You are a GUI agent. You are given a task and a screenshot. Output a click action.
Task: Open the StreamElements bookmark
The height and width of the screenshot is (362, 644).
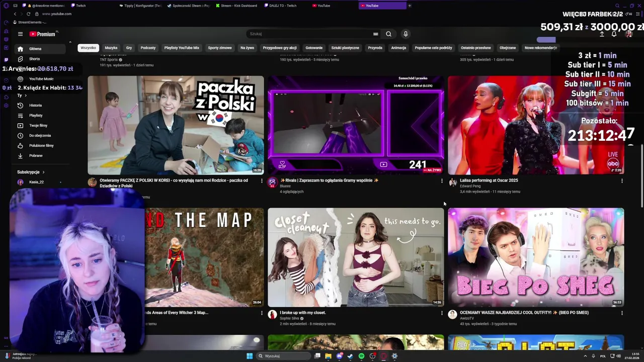click(29, 22)
